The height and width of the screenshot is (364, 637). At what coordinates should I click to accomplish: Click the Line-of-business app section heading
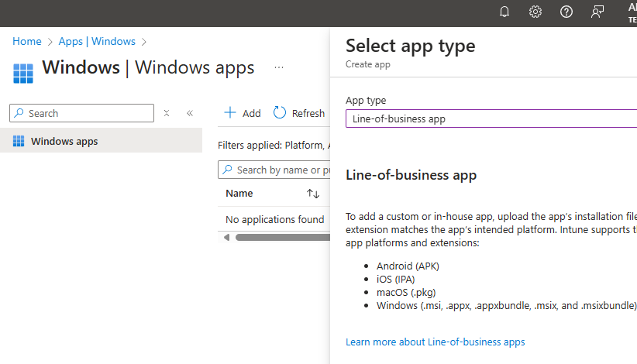coord(411,175)
